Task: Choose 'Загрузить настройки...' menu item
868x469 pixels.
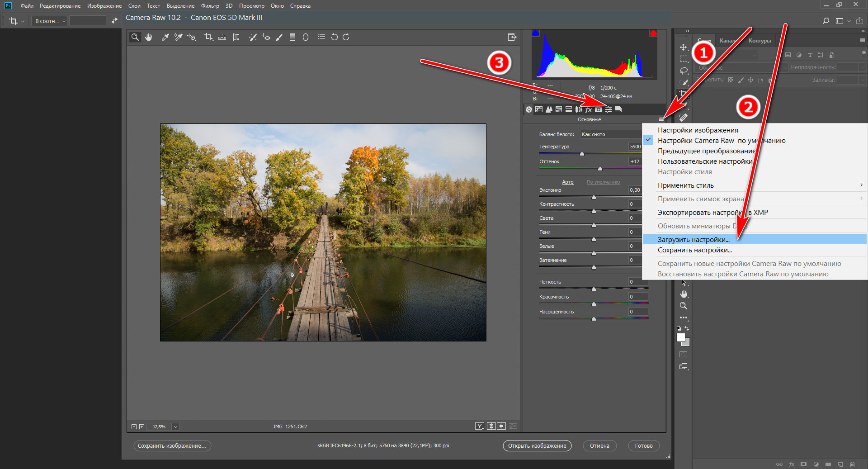Action: click(x=693, y=239)
